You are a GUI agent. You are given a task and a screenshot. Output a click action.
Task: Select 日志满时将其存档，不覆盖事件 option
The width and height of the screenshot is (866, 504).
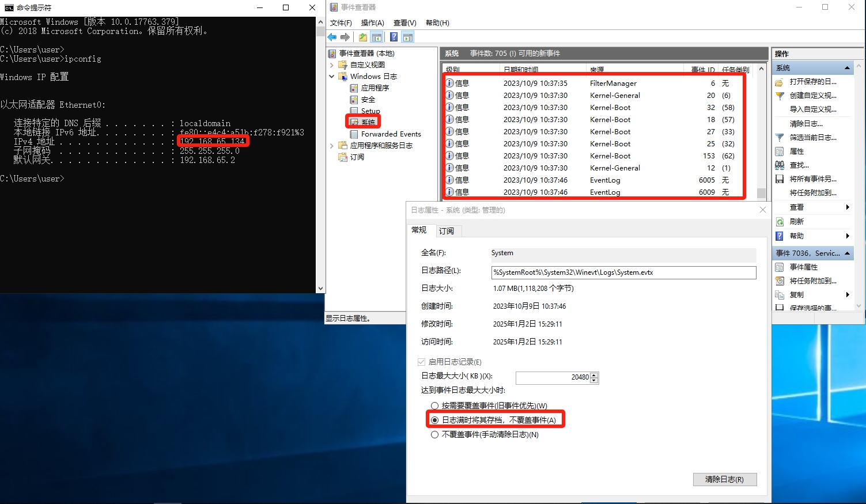click(436, 420)
